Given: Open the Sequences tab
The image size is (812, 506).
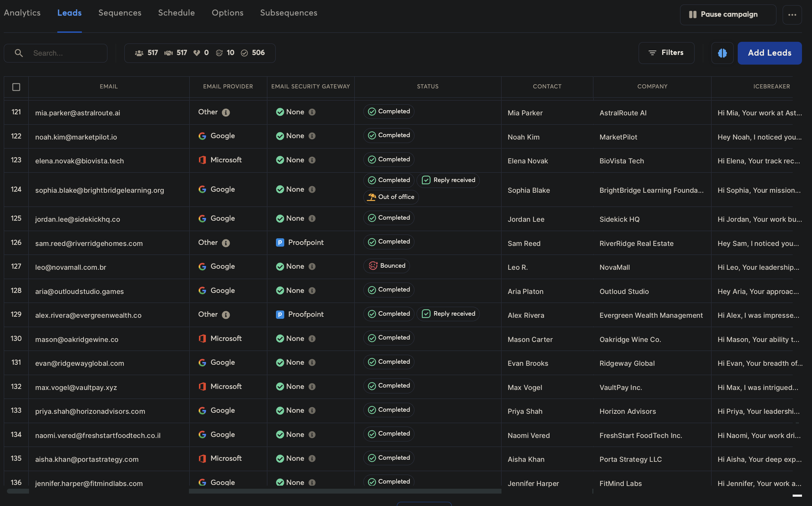Looking at the screenshot, I should (120, 13).
